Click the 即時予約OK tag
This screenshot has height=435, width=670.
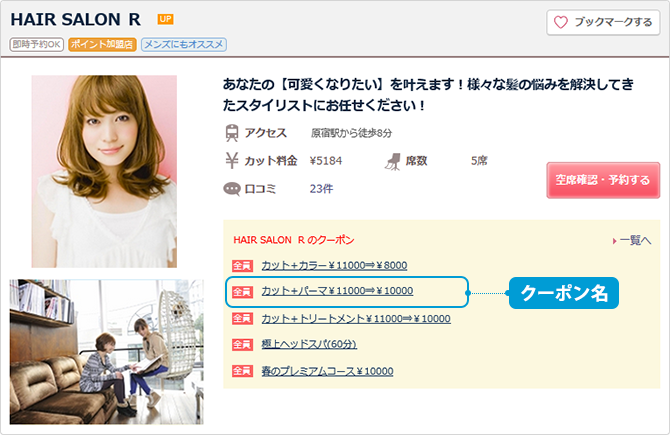pos(37,45)
